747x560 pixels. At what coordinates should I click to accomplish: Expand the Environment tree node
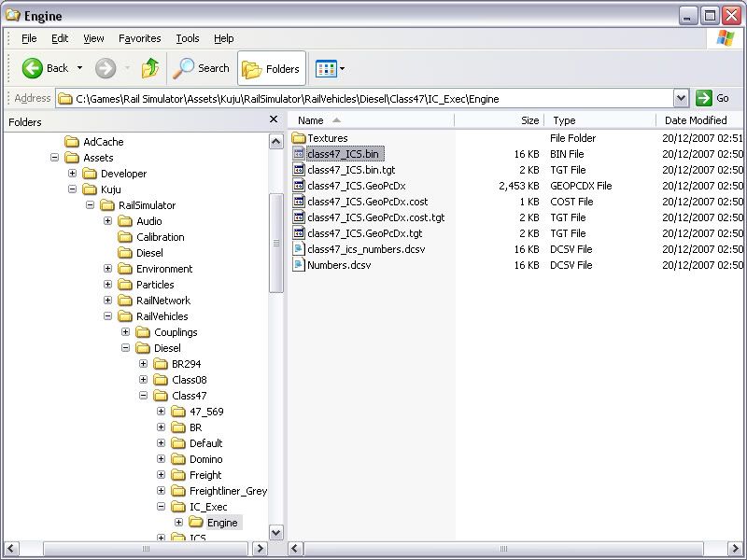pos(107,269)
